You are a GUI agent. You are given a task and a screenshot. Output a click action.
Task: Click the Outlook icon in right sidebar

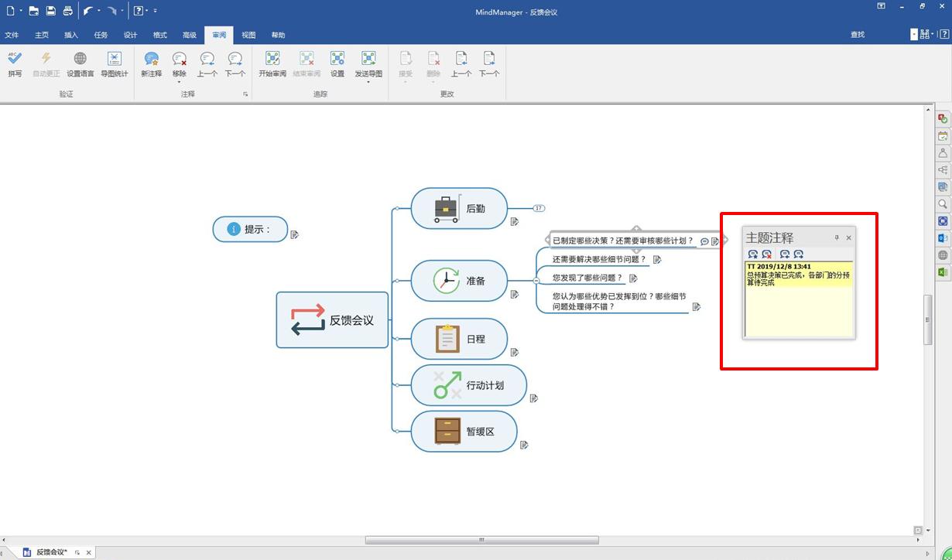(x=943, y=238)
